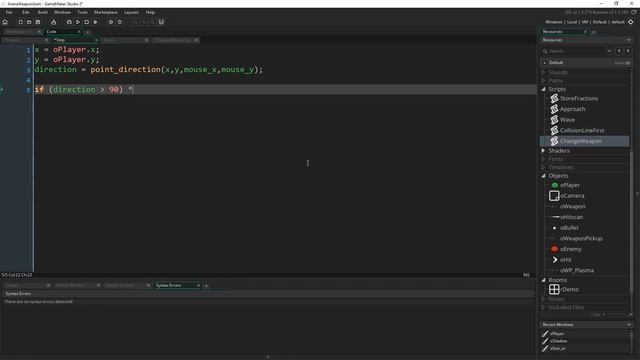640x360 pixels.
Task: Collapse the Objects folder
Action: click(543, 176)
